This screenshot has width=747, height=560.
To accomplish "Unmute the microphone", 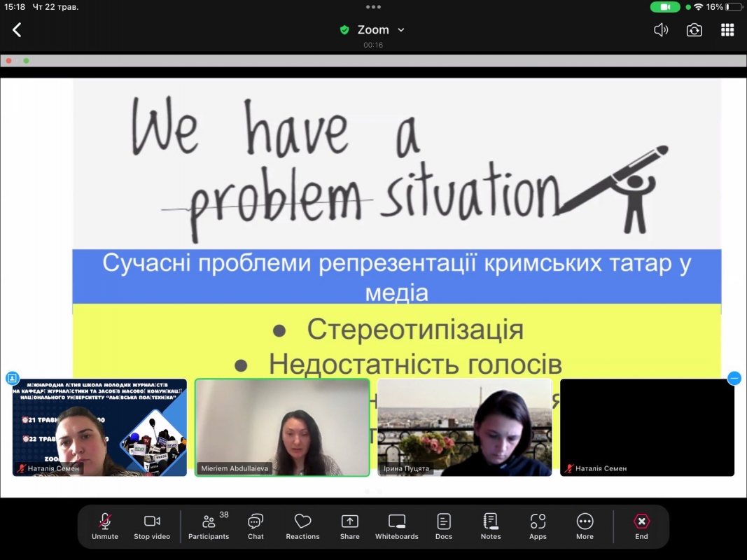I will [x=104, y=526].
